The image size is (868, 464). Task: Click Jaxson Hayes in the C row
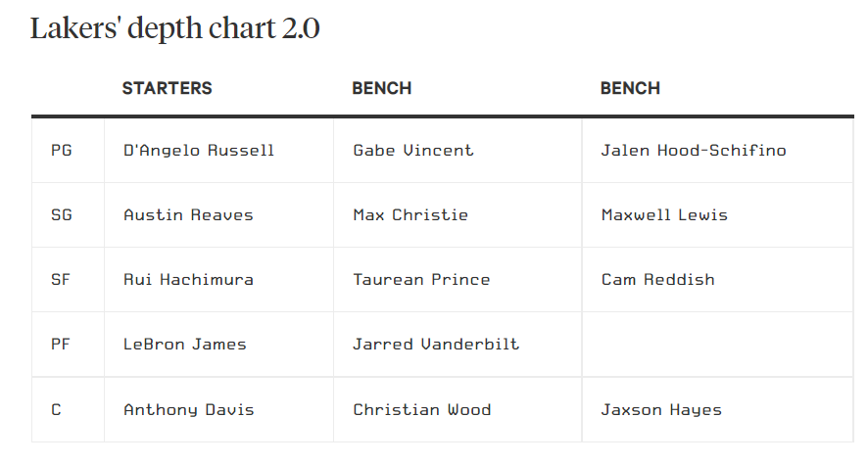click(x=661, y=410)
